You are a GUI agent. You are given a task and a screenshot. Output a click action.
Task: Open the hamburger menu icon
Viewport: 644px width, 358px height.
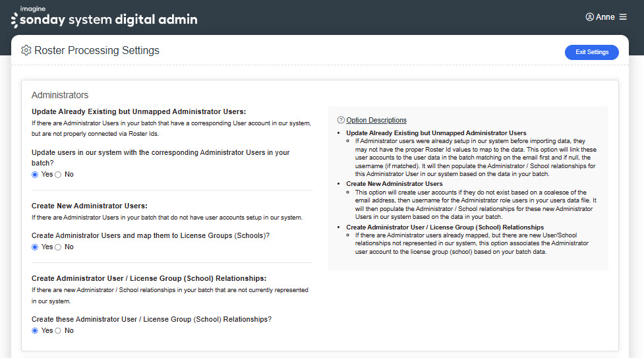click(x=623, y=17)
